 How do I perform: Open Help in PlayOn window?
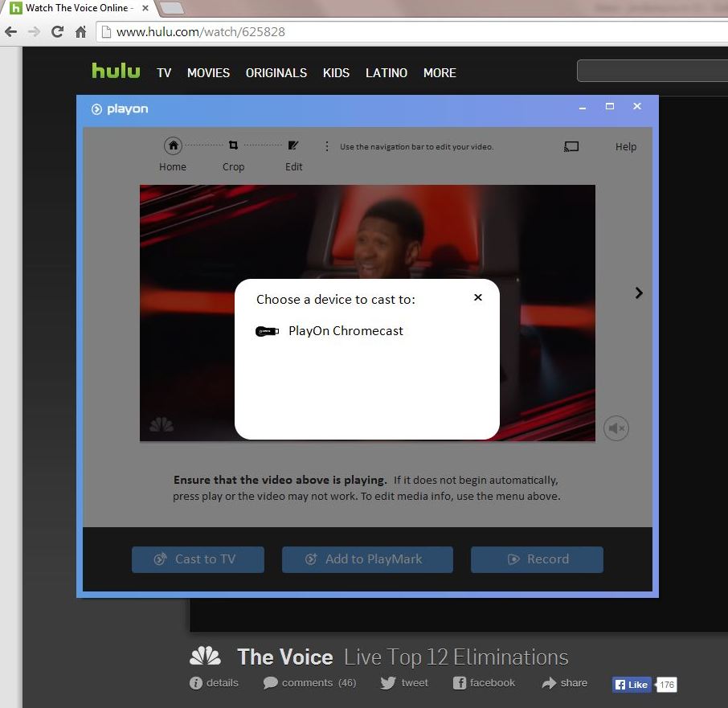(x=626, y=147)
